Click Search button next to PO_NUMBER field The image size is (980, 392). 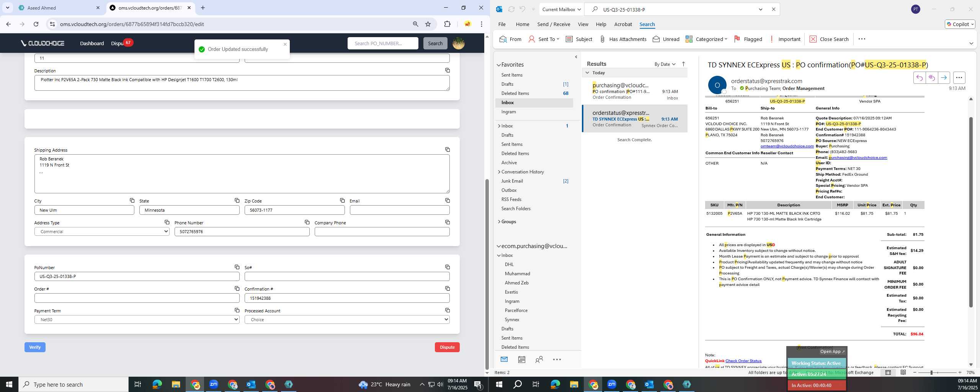(435, 43)
